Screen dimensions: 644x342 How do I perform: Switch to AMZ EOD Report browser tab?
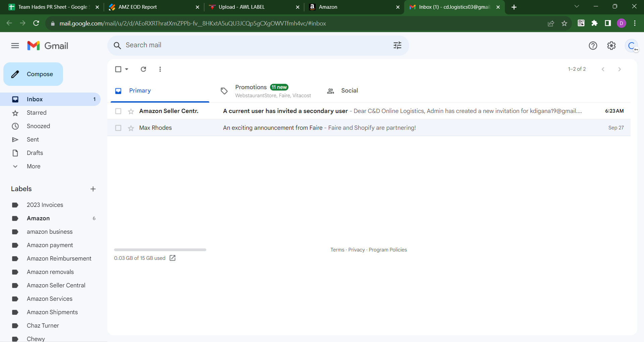point(154,7)
